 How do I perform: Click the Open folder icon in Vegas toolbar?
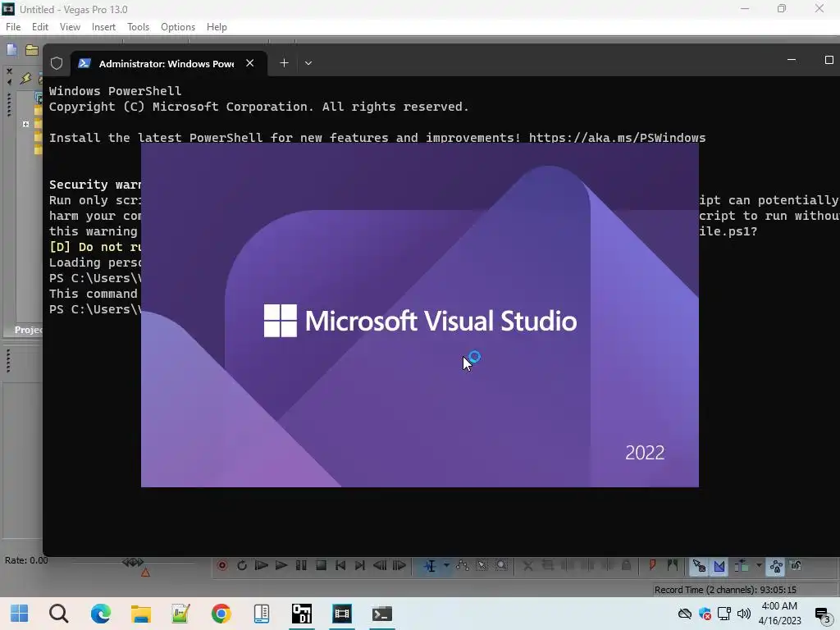pyautogui.click(x=32, y=50)
